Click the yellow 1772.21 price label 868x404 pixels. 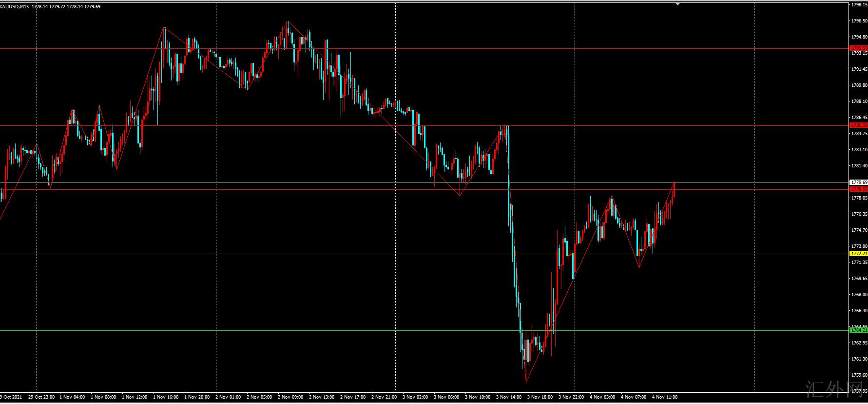(859, 254)
